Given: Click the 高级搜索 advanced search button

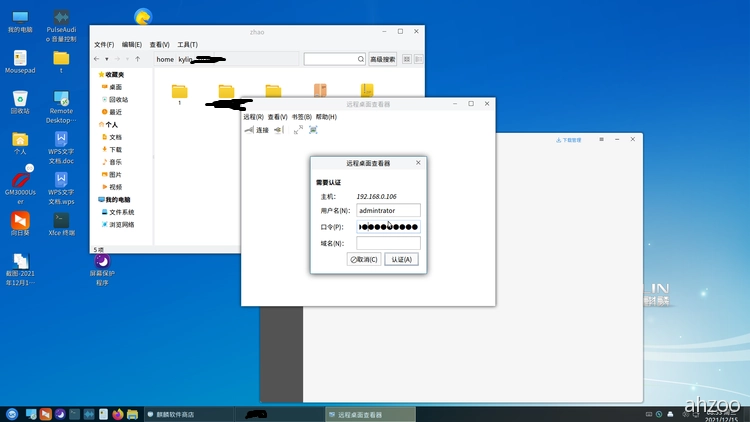Looking at the screenshot, I should [x=383, y=59].
